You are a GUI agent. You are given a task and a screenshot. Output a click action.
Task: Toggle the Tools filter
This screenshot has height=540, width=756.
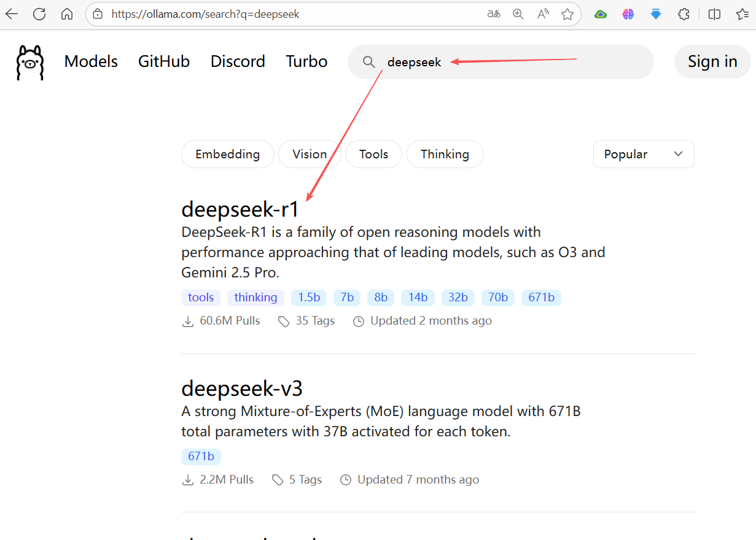coord(373,154)
